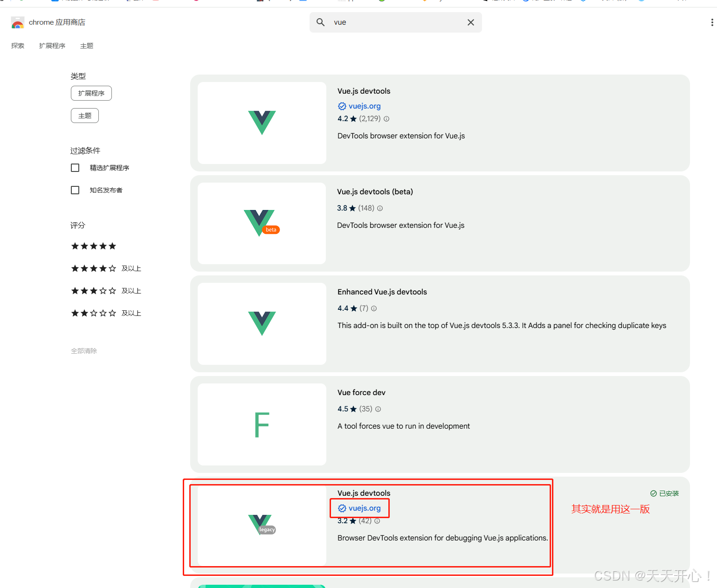Image resolution: width=717 pixels, height=588 pixels.
Task: Click 'Browser DevTools extension for debugging Vue.js applications.'
Action: [x=443, y=538]
